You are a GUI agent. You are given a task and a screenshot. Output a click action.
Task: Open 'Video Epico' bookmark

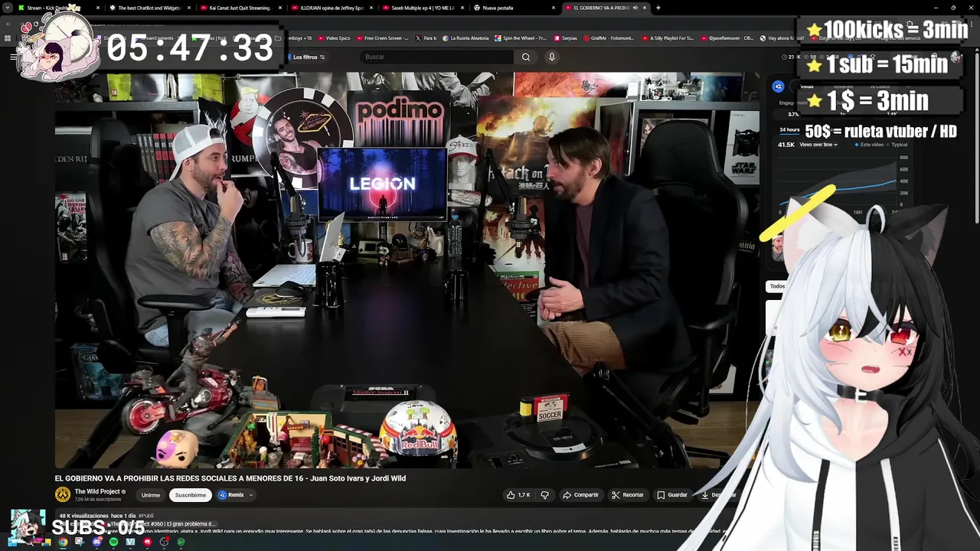click(334, 37)
